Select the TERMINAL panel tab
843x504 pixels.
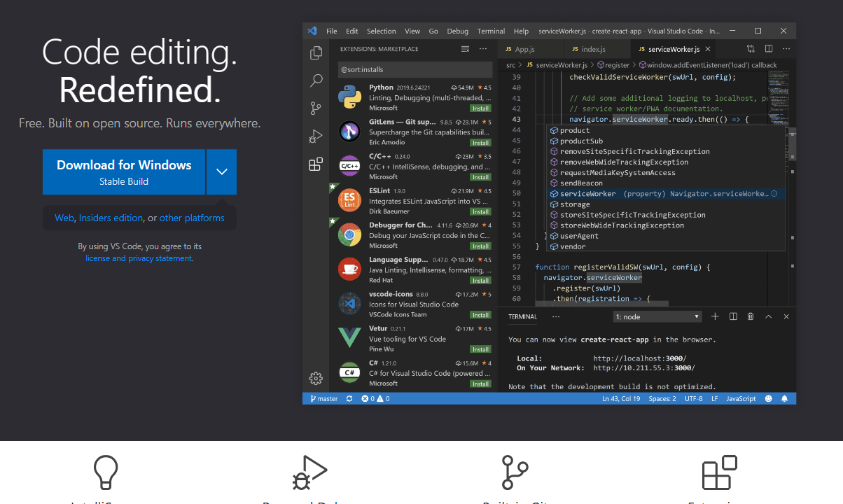click(x=522, y=316)
